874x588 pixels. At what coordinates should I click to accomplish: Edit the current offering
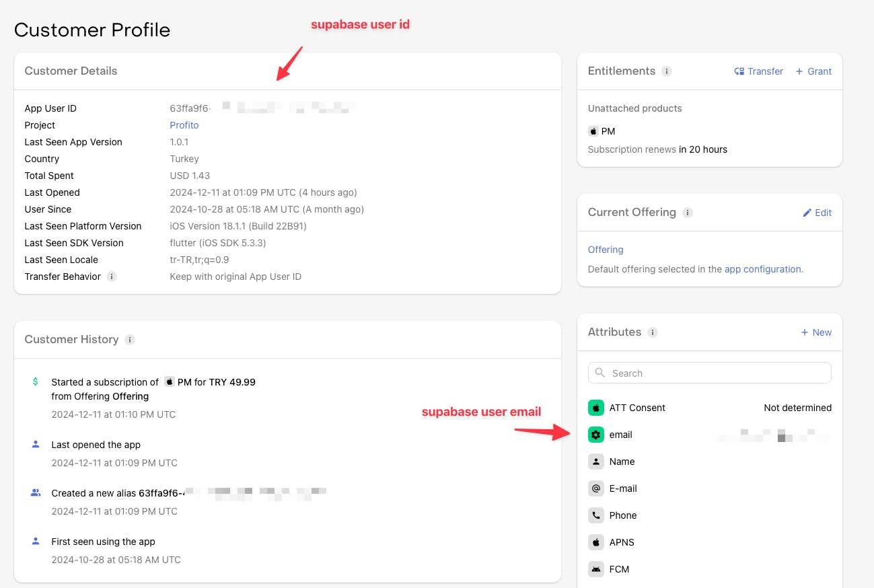coord(817,213)
